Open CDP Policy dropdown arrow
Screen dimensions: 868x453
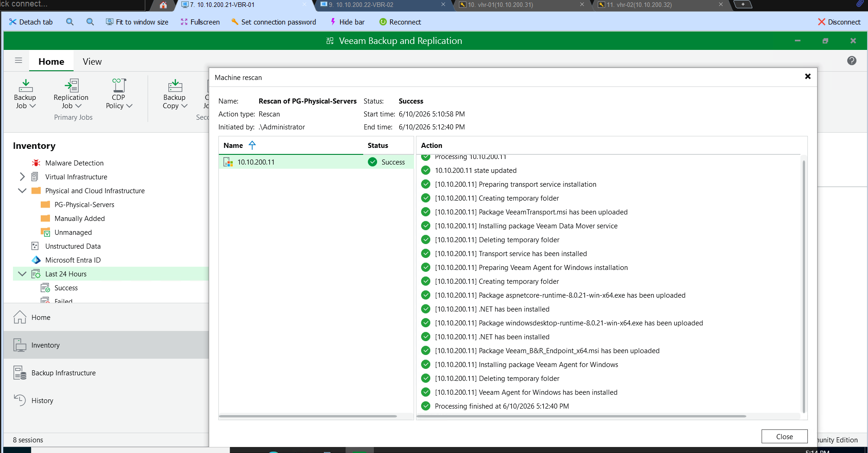tap(129, 106)
